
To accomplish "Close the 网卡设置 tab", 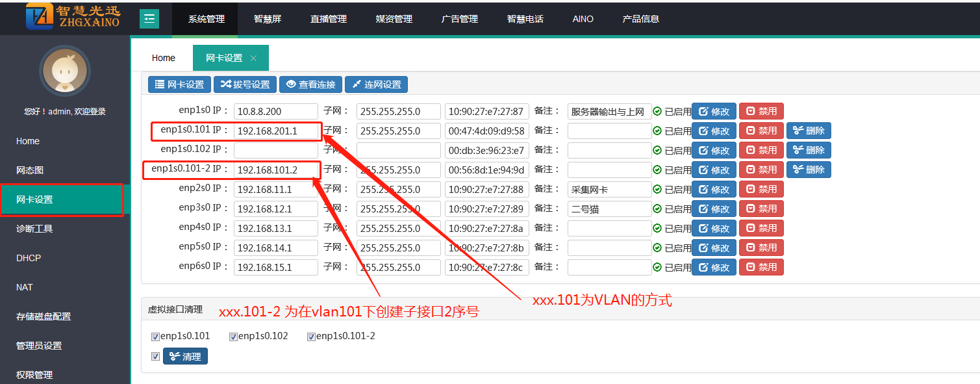I will 253,58.
